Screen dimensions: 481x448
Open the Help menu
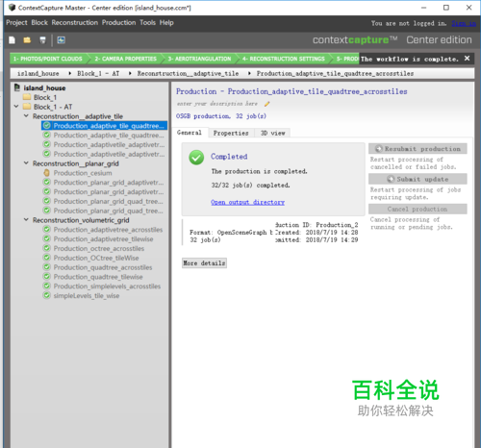pos(166,23)
